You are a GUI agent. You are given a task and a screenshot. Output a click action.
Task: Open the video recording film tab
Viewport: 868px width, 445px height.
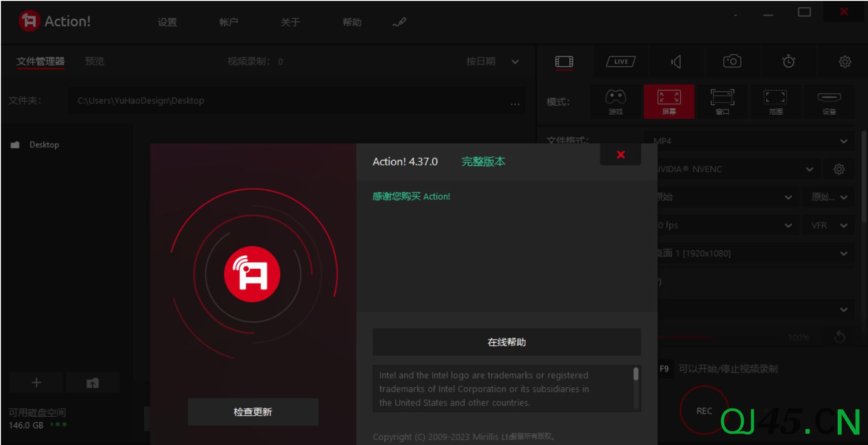(x=564, y=61)
